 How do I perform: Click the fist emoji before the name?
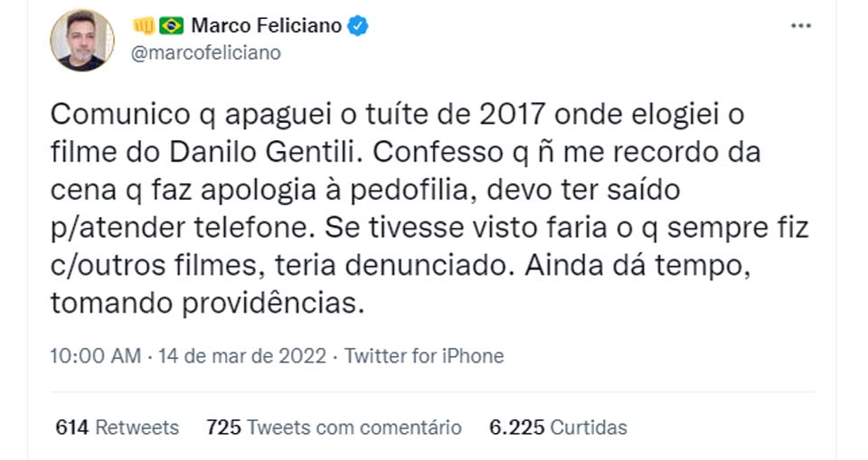click(x=143, y=25)
